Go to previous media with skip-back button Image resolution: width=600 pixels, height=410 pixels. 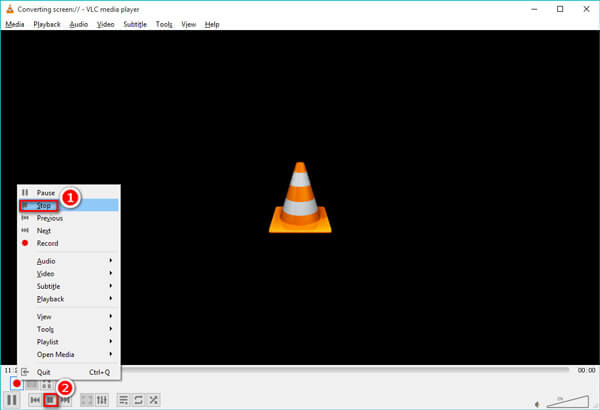(35, 400)
